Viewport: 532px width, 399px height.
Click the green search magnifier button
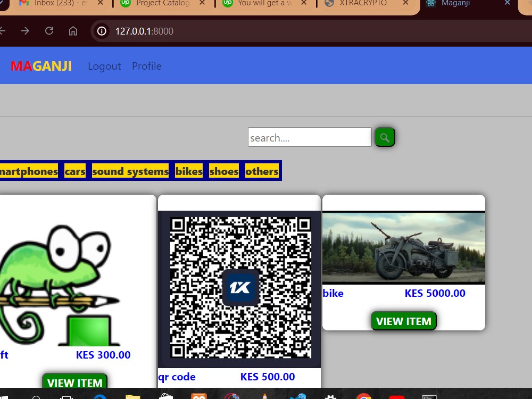385,137
